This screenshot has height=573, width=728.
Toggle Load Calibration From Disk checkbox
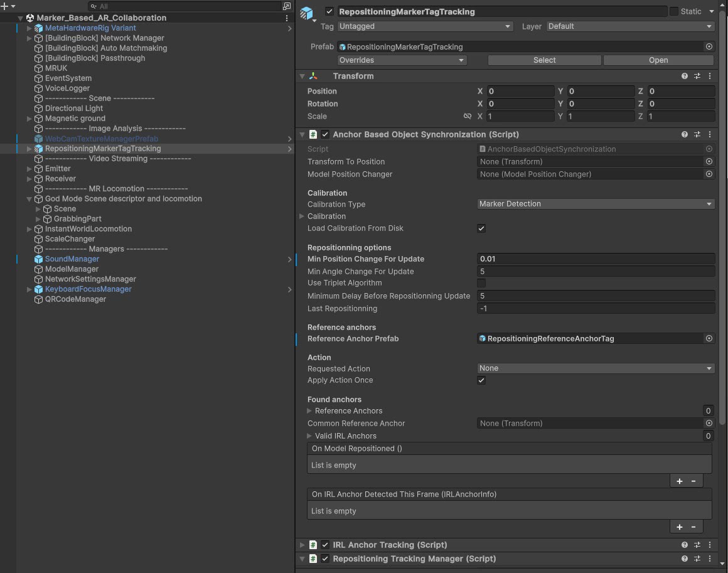pos(481,228)
